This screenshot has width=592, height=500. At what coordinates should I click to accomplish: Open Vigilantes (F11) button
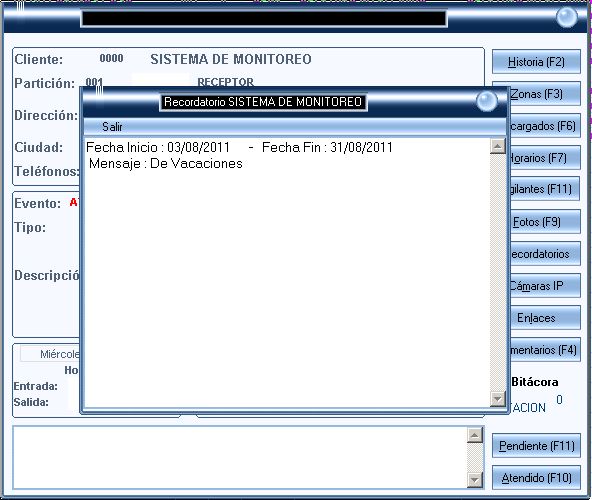coord(546,189)
